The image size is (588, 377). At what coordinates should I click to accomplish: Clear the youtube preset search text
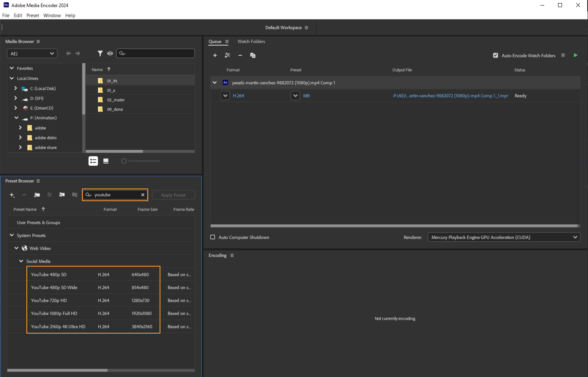(143, 195)
